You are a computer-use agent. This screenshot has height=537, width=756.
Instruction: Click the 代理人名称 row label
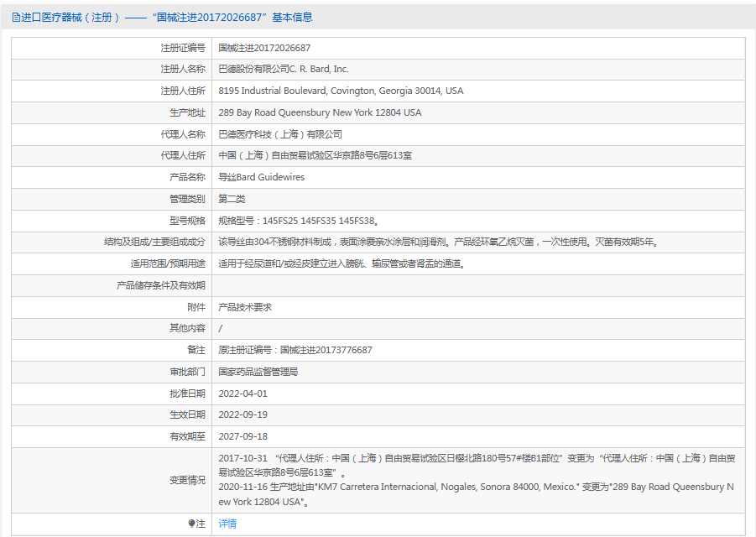(183, 134)
